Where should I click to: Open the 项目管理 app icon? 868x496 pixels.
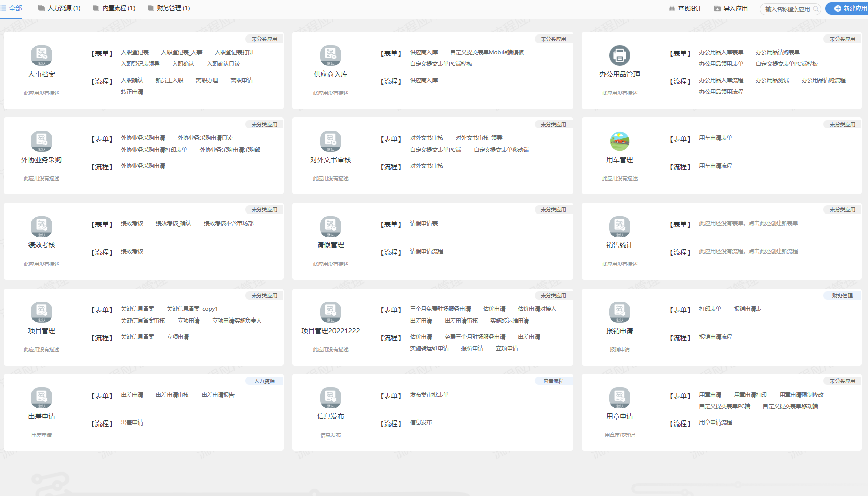pos(42,312)
